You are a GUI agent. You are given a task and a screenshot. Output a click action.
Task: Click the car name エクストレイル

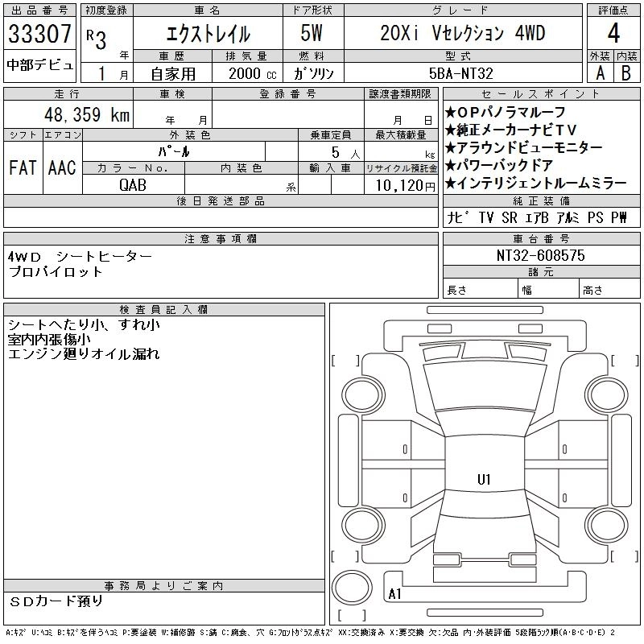point(207,35)
